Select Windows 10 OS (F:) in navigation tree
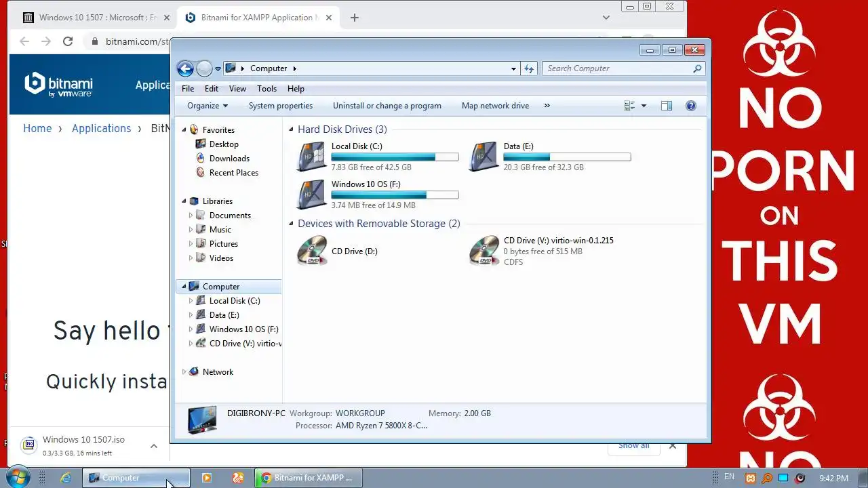868x488 pixels. point(243,329)
